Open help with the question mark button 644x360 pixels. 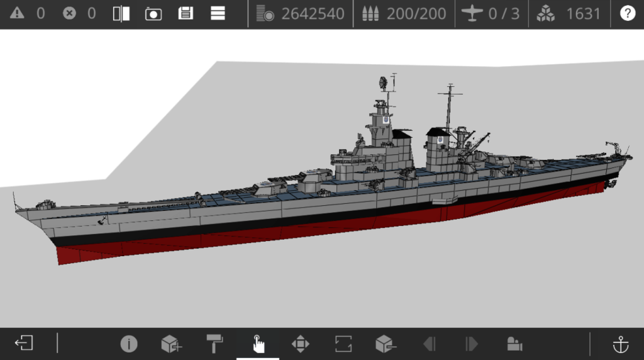[627, 14]
